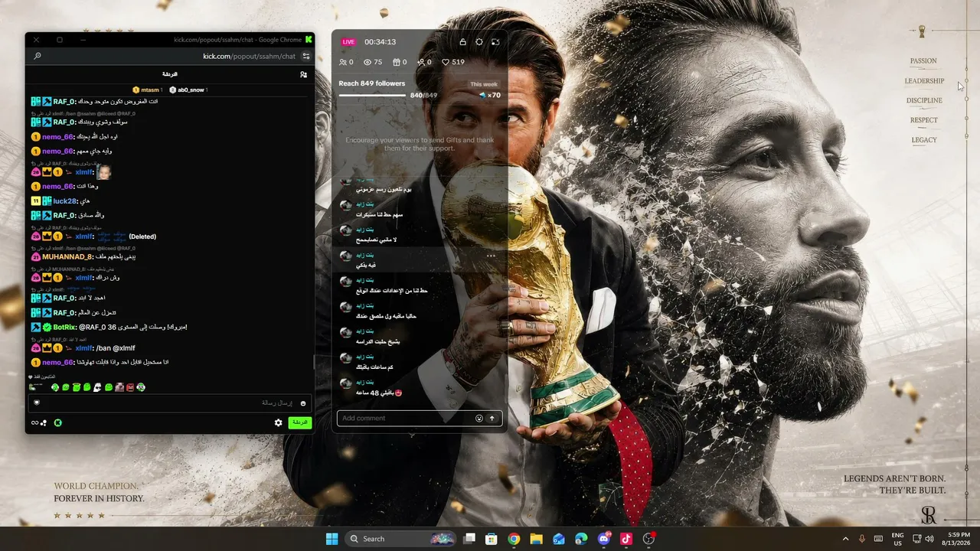Click the Windows Start button
Viewport: 980px width, 551px height.
[332, 539]
